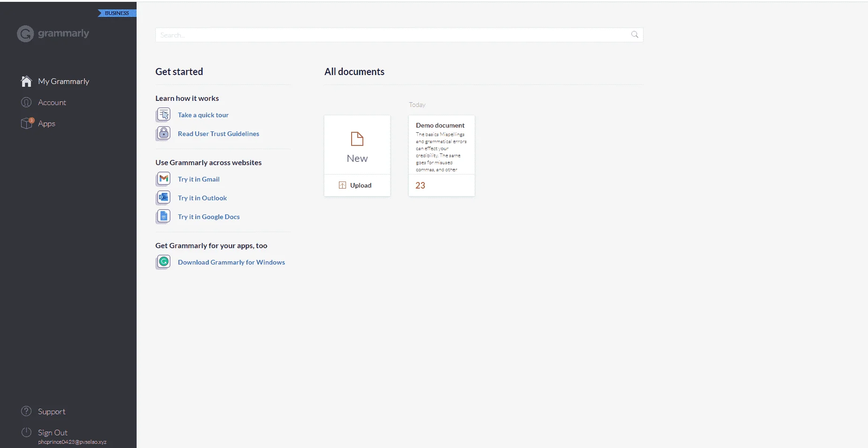
Task: Click the Sign Out power icon
Action: [26, 433]
